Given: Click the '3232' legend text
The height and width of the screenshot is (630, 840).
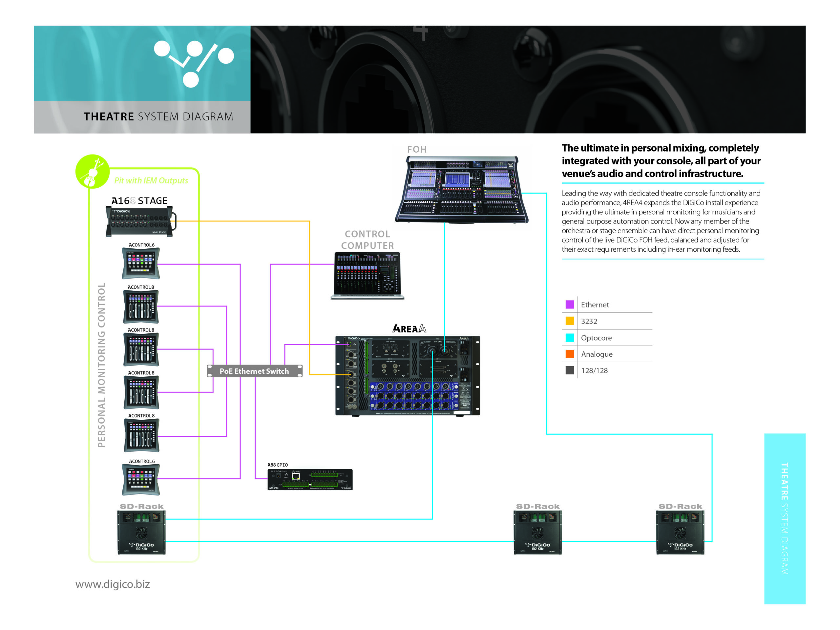Looking at the screenshot, I should pyautogui.click(x=589, y=321).
